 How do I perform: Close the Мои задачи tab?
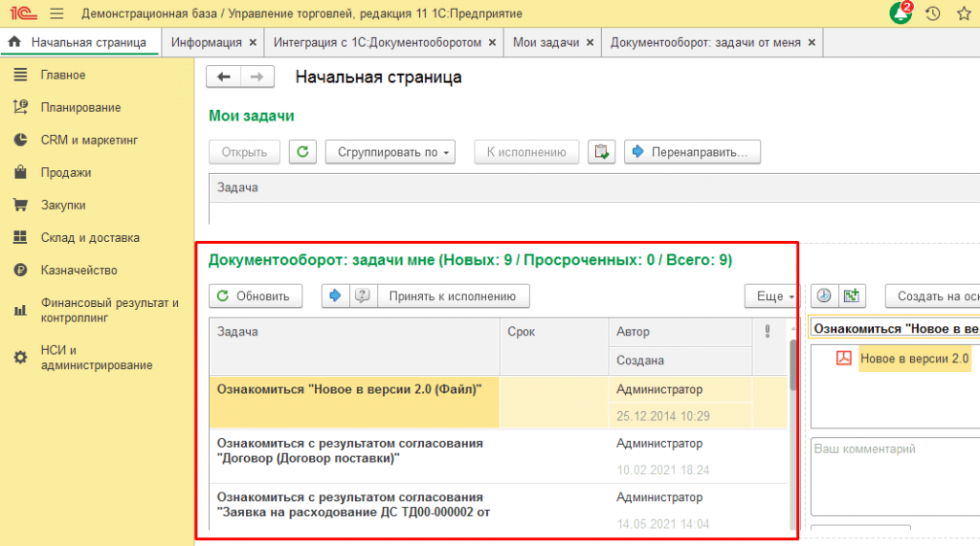590,42
